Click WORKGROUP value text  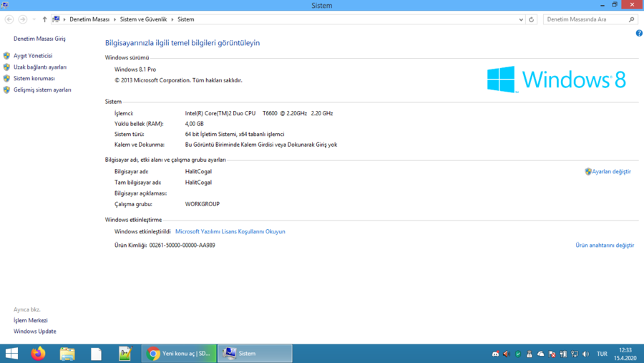point(202,204)
